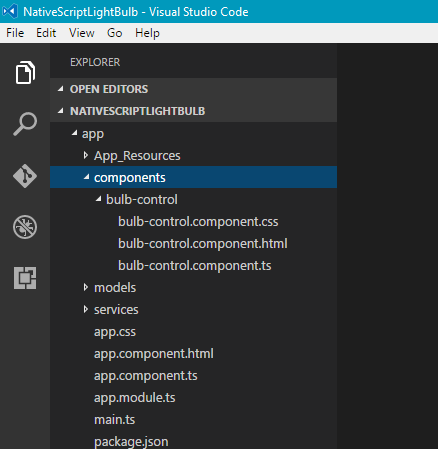This screenshot has width=438, height=449.
Task: Click the Visual Studio Code logo in title bar
Action: [10, 12]
